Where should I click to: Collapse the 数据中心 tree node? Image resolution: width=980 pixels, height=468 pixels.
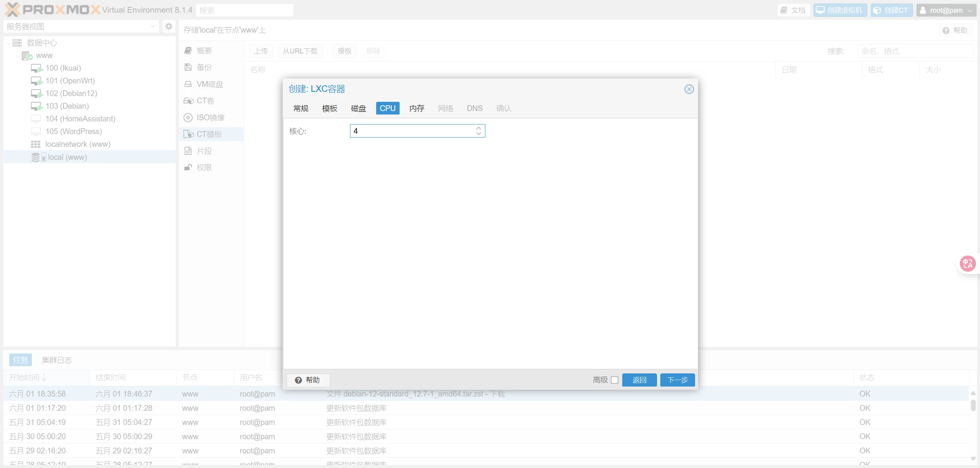[x=8, y=43]
